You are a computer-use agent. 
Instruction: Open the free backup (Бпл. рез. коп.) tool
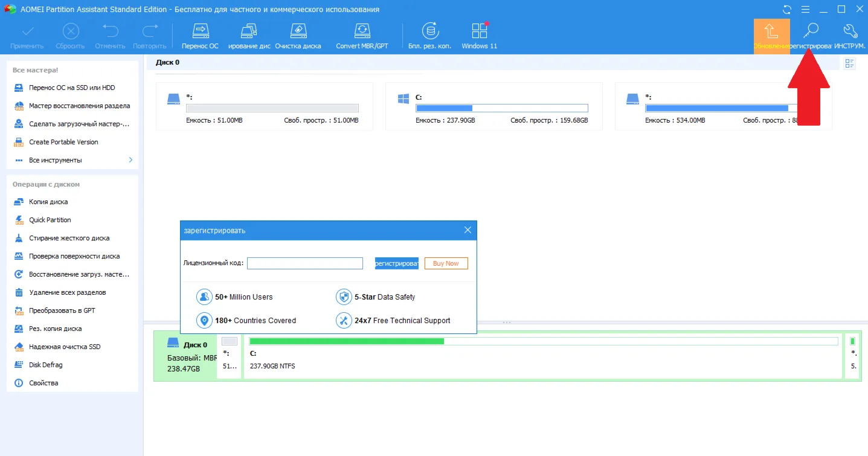tap(430, 36)
